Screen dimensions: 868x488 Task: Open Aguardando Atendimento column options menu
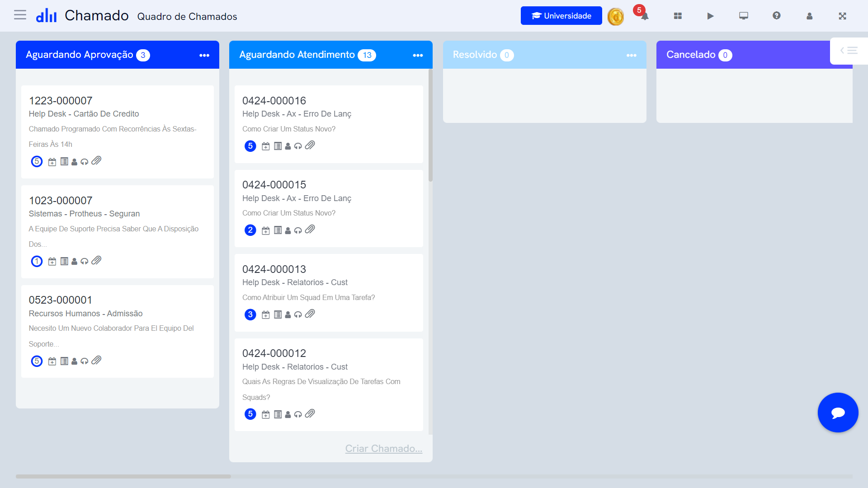coord(418,55)
